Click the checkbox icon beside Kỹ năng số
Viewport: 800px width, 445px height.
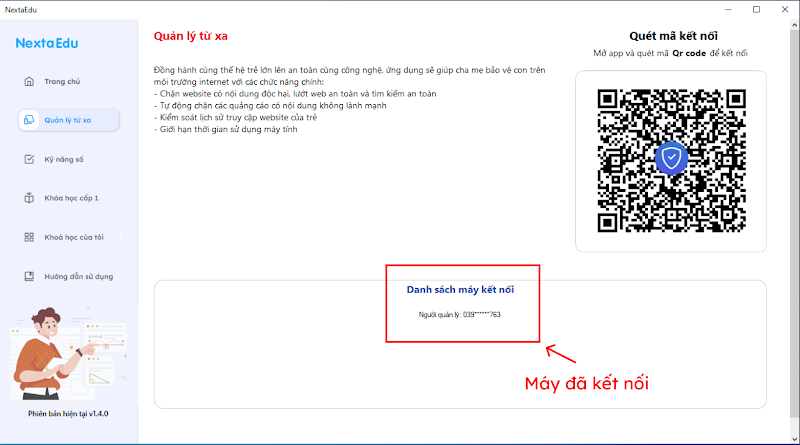[29, 159]
